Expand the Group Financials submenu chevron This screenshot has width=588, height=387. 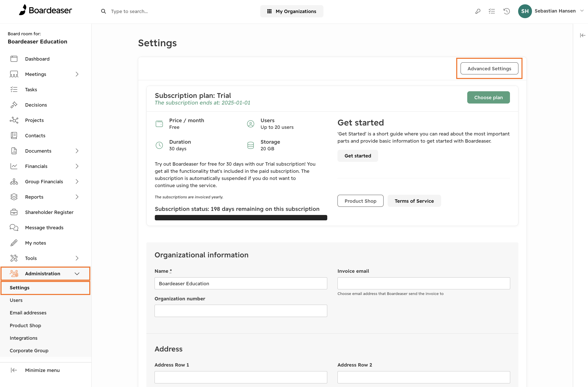click(x=77, y=181)
